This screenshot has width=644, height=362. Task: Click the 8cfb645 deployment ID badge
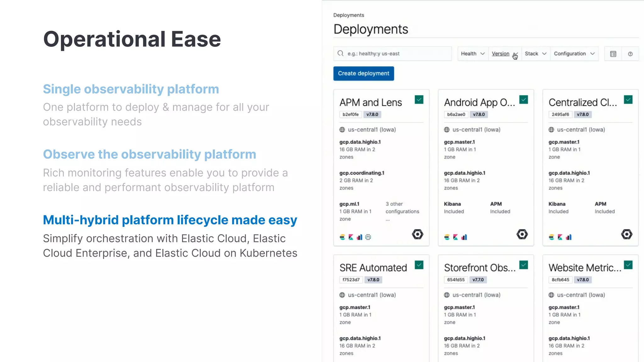click(560, 280)
